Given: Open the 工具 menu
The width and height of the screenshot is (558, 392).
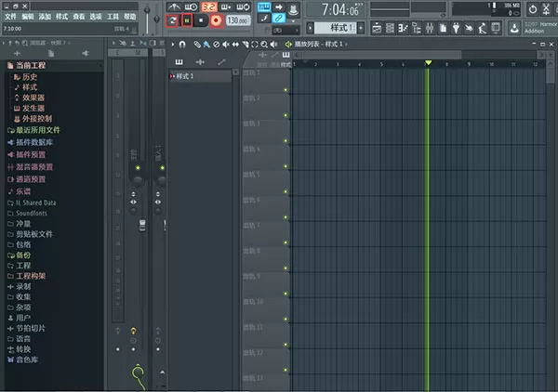Looking at the screenshot, I should click(x=113, y=17).
